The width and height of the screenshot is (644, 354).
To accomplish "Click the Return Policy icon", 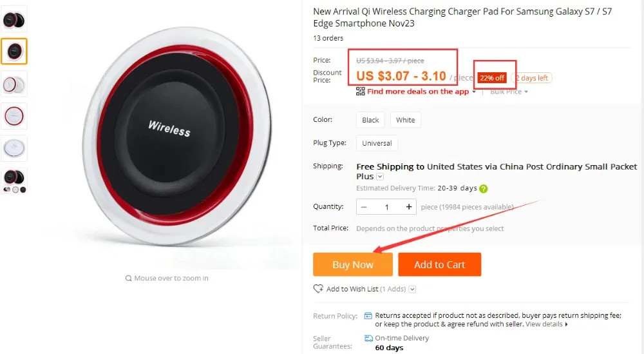I will 368,316.
